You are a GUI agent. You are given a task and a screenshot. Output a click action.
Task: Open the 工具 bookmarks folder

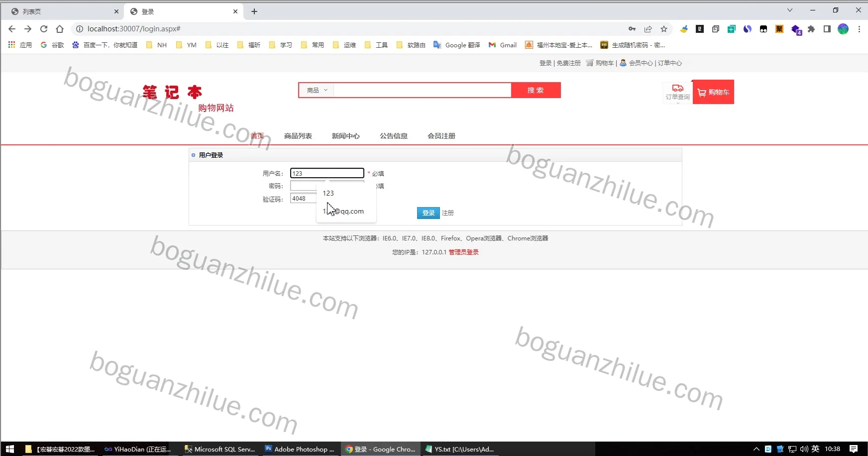pos(376,45)
